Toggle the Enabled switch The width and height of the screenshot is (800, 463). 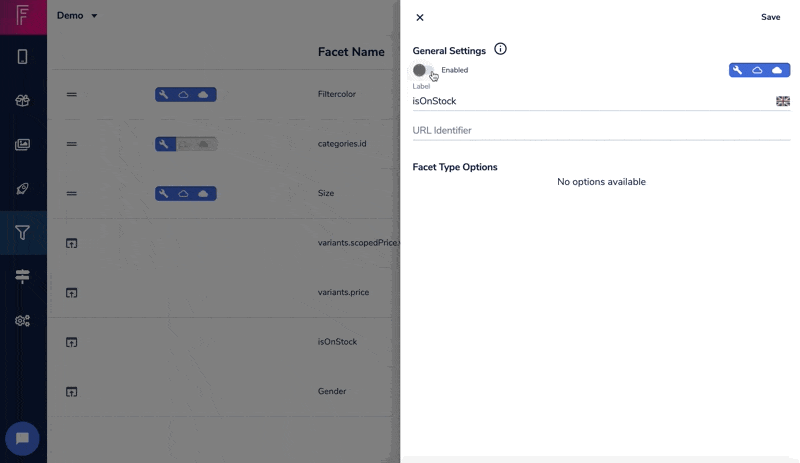point(424,70)
